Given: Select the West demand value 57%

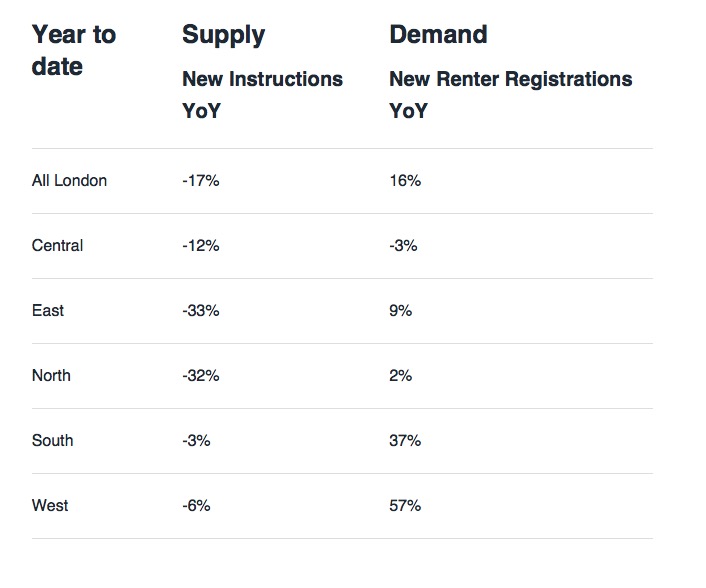Looking at the screenshot, I should click(405, 506).
